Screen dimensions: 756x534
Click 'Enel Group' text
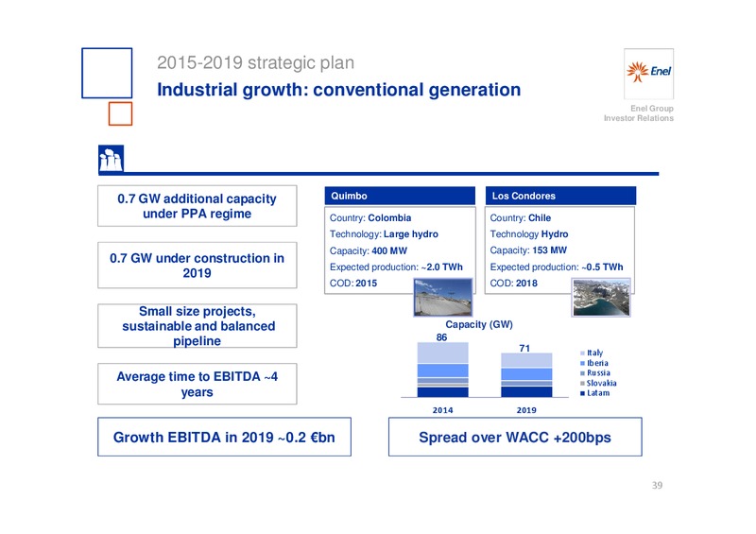pos(652,109)
